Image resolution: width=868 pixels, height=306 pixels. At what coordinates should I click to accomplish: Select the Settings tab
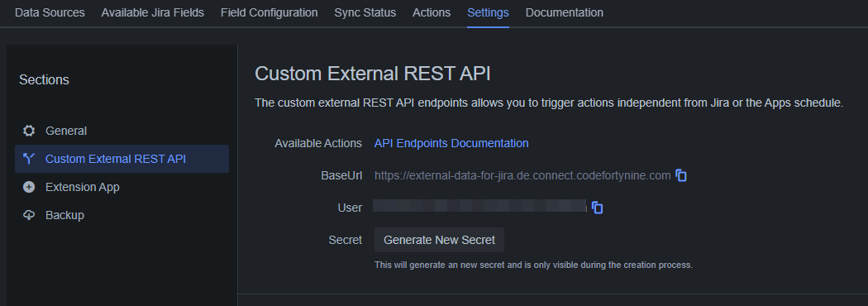click(x=489, y=12)
